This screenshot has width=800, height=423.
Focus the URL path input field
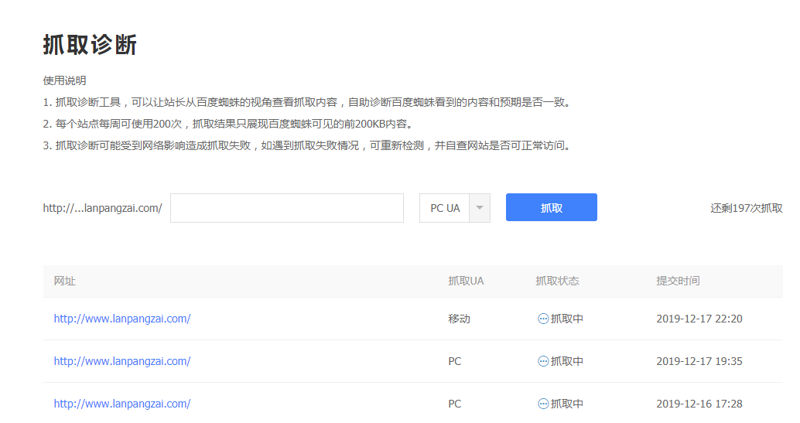coord(287,208)
